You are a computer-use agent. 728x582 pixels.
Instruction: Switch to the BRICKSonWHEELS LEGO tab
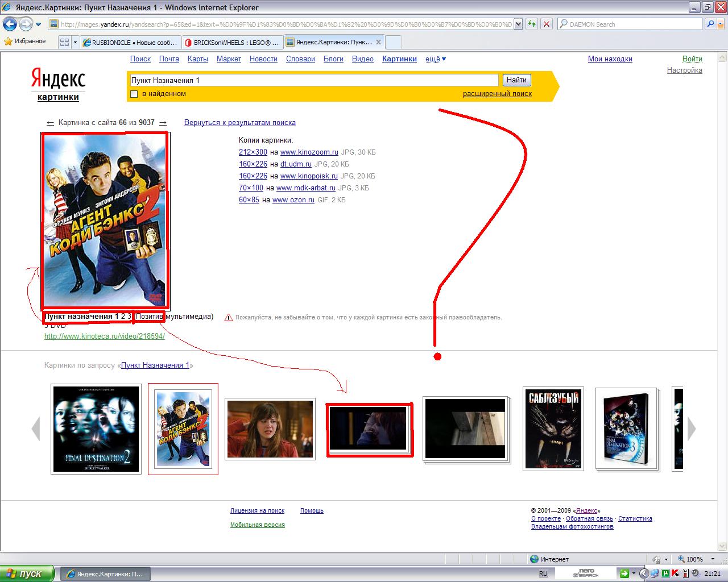tap(231, 42)
